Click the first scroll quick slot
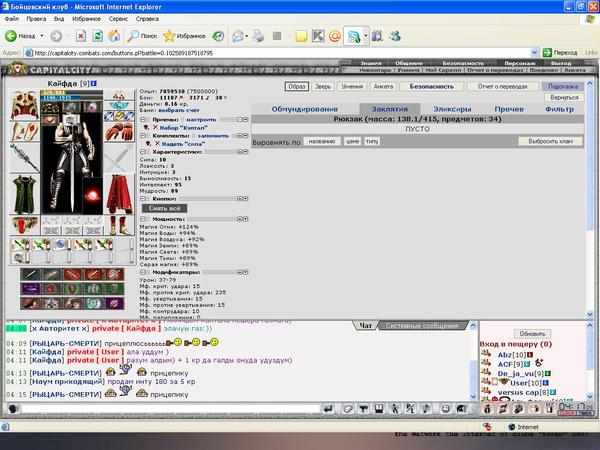 point(20,244)
